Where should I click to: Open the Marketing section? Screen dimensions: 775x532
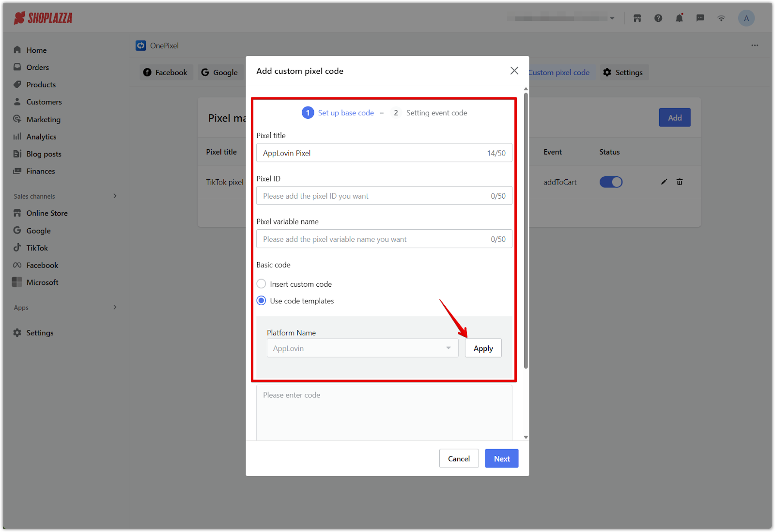tap(43, 119)
